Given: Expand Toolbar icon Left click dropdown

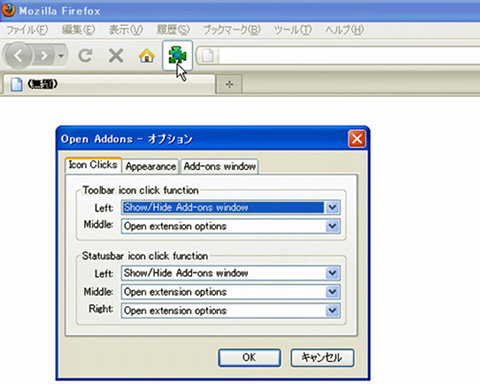Looking at the screenshot, I should point(332,207).
